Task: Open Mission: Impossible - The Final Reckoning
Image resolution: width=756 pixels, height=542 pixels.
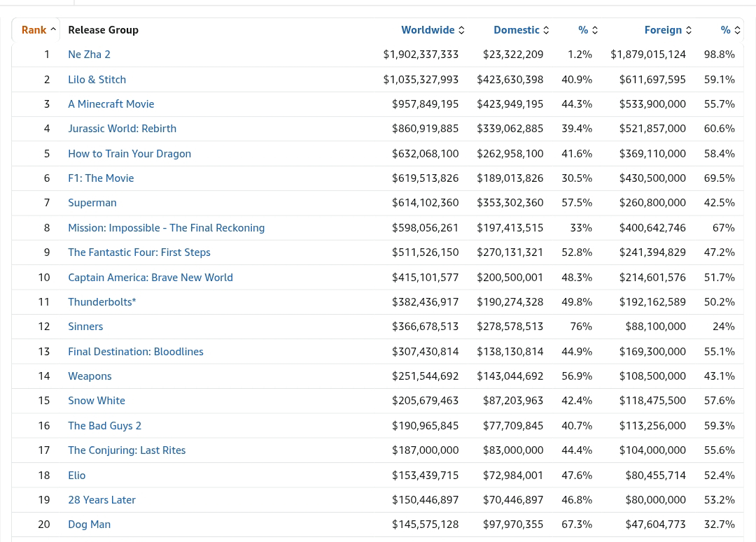Action: point(166,227)
